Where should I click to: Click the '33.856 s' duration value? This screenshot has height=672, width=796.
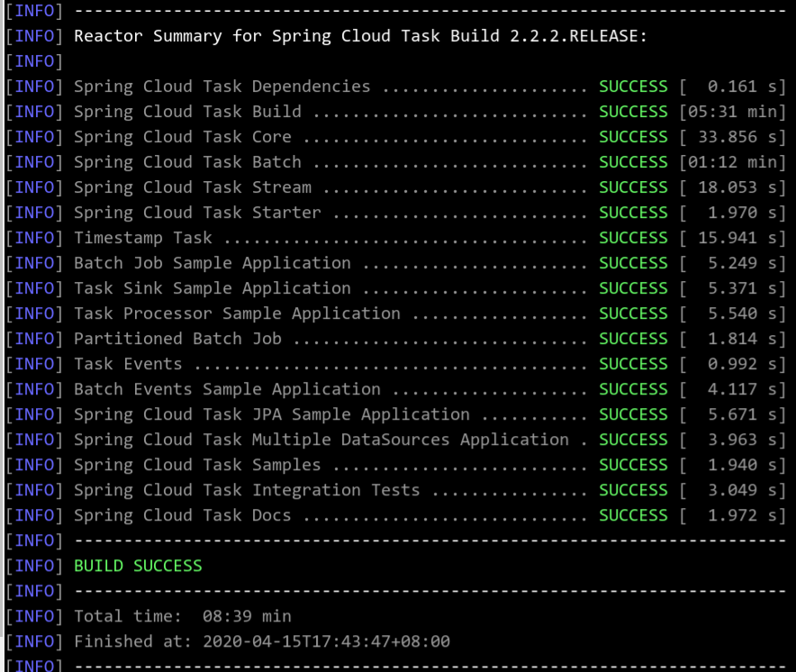(737, 137)
